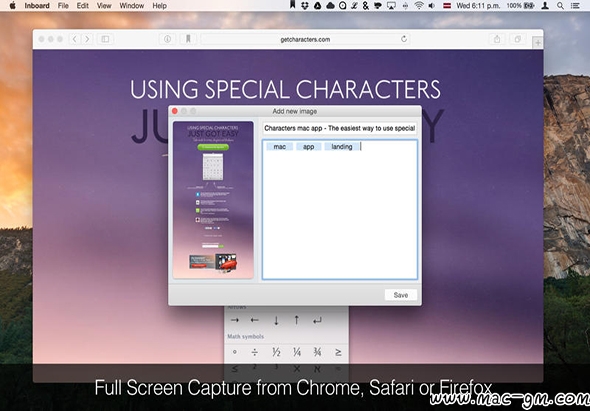The width and height of the screenshot is (590, 411).
Task: Click the right arrow character
Action: coord(235,320)
